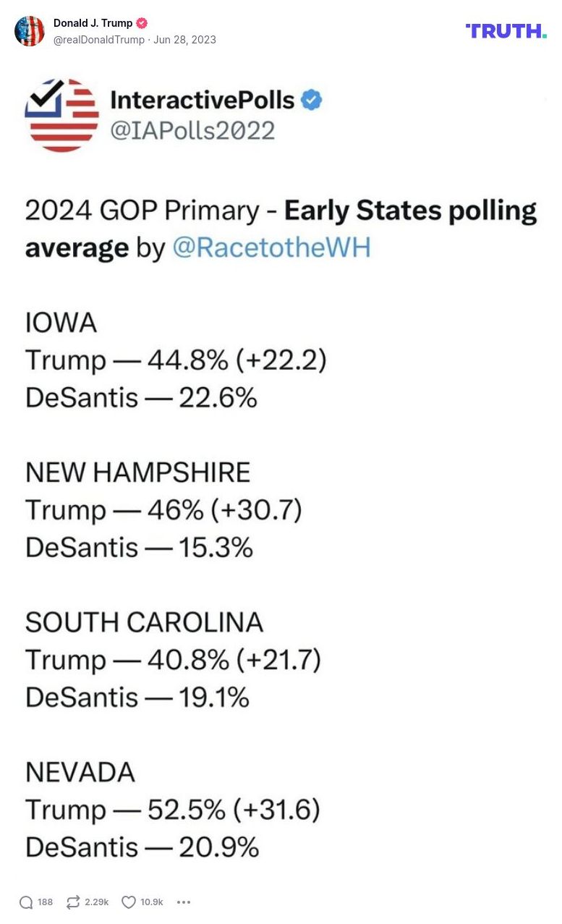Click the reply speech bubble icon
This screenshot has width=562, height=924.
point(26,902)
